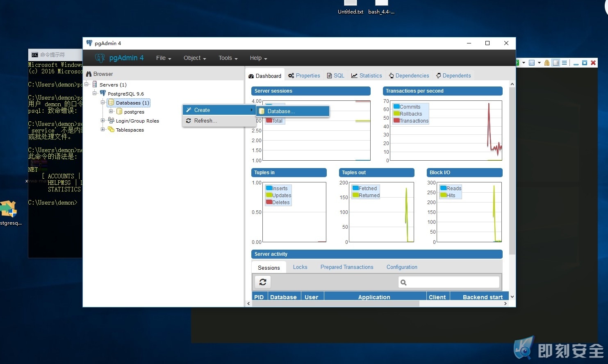Click the magnifier icon in search box
Screen dimensions: 608x364
[403, 282]
